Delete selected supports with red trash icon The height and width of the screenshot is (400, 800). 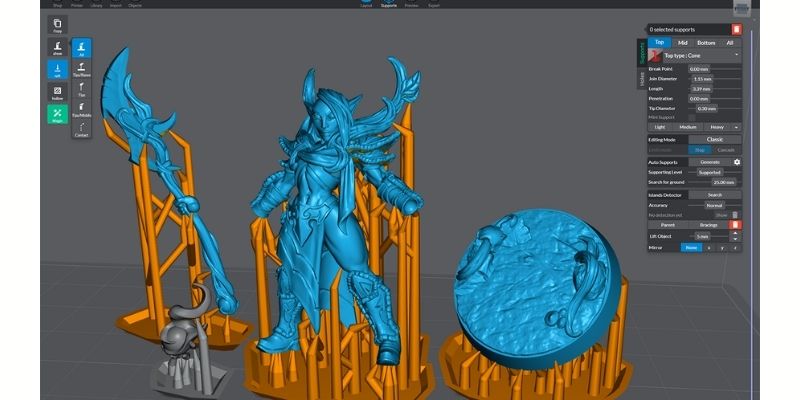point(737,30)
